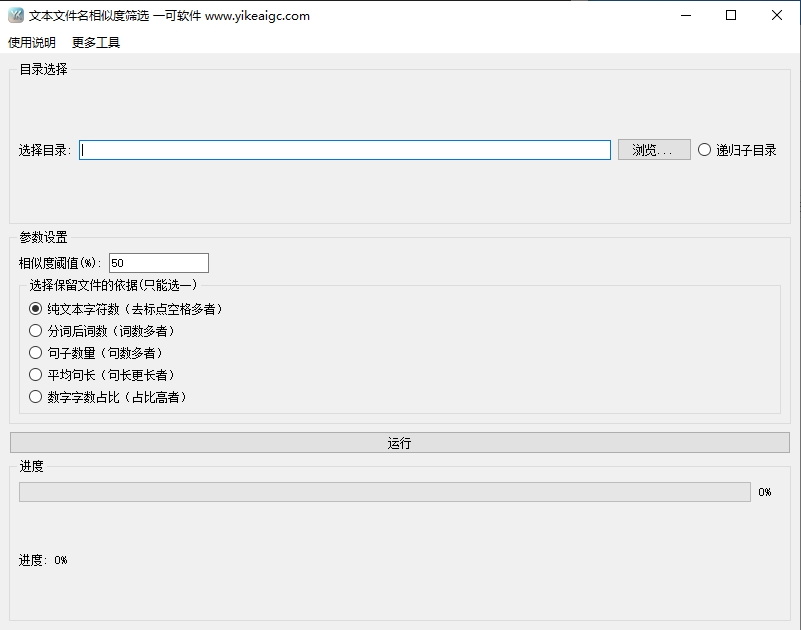Close the 文本文件名相似度筛选 window

[777, 15]
